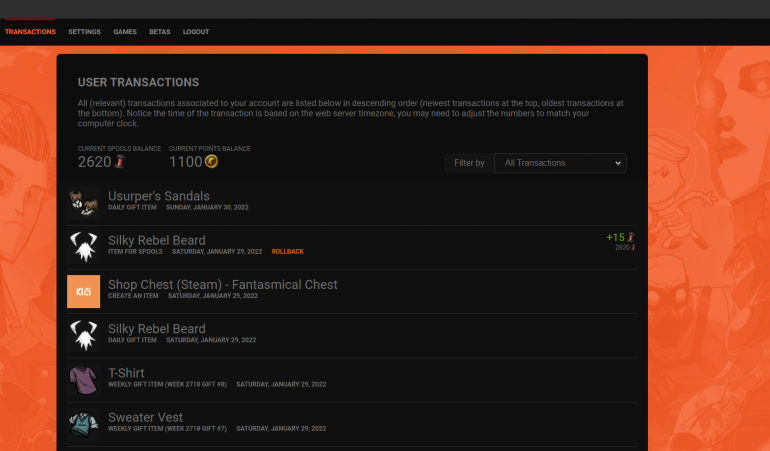Screen dimensions: 770x451
Task: Go to the Betas tab
Action: tap(160, 31)
